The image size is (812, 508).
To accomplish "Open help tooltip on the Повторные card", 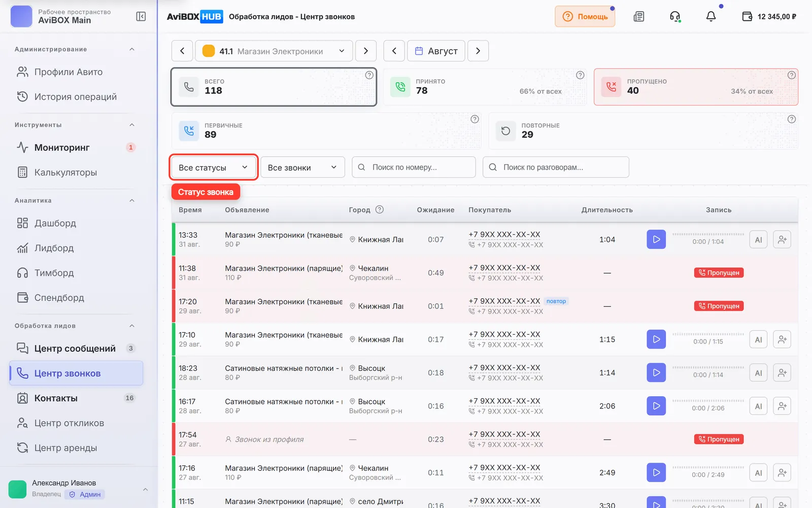I will (792, 119).
